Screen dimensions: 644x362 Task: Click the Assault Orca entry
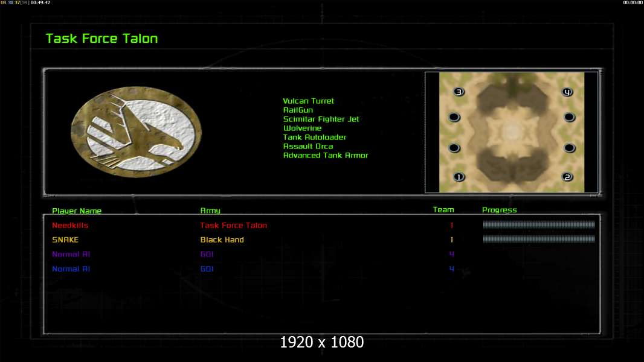308,147
